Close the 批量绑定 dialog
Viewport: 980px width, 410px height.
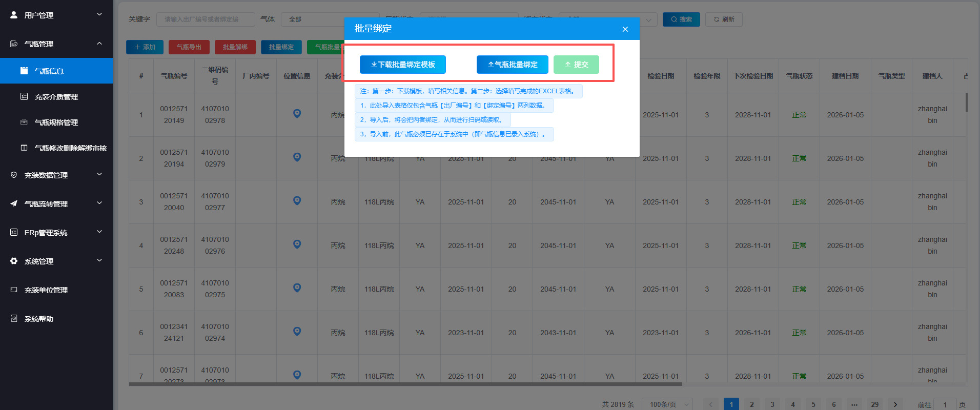[x=625, y=29]
